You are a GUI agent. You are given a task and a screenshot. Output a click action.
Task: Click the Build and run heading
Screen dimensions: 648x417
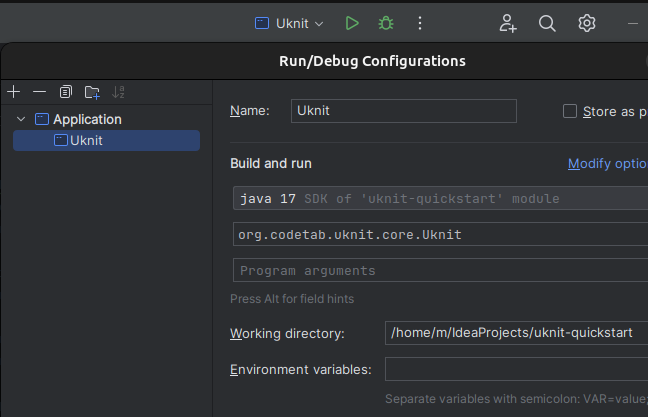(271, 163)
